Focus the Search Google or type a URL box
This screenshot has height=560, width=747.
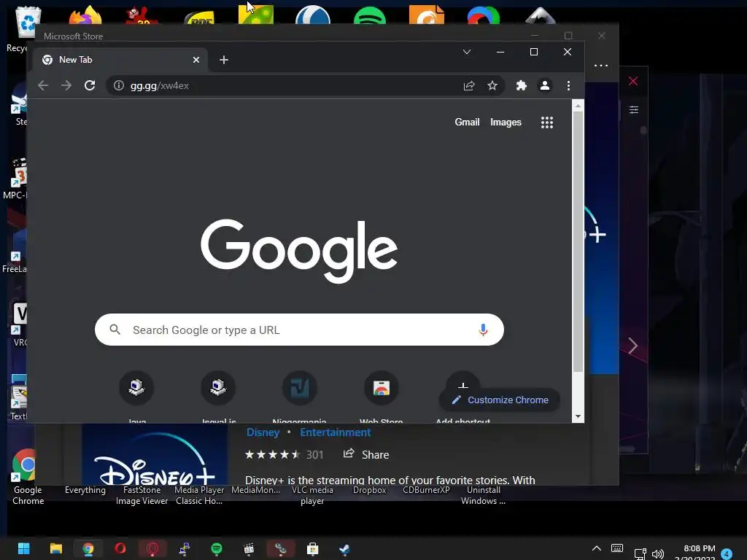click(299, 330)
